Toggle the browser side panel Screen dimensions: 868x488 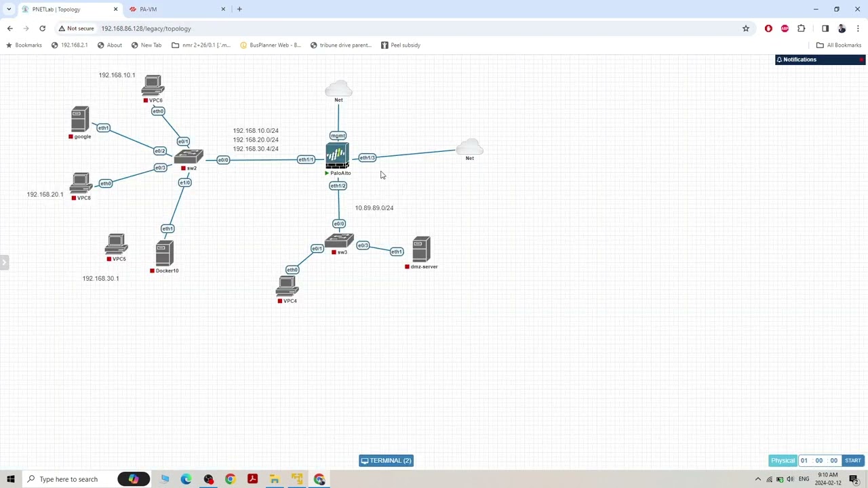pyautogui.click(x=825, y=28)
